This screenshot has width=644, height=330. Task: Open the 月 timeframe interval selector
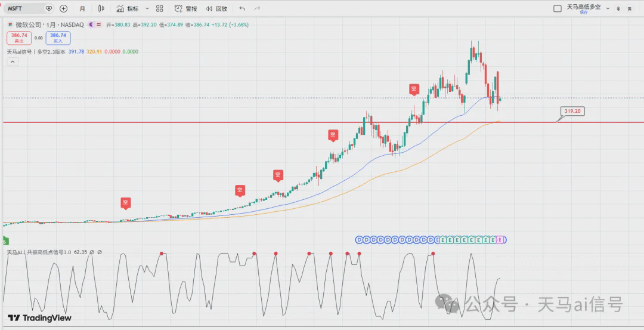point(82,8)
